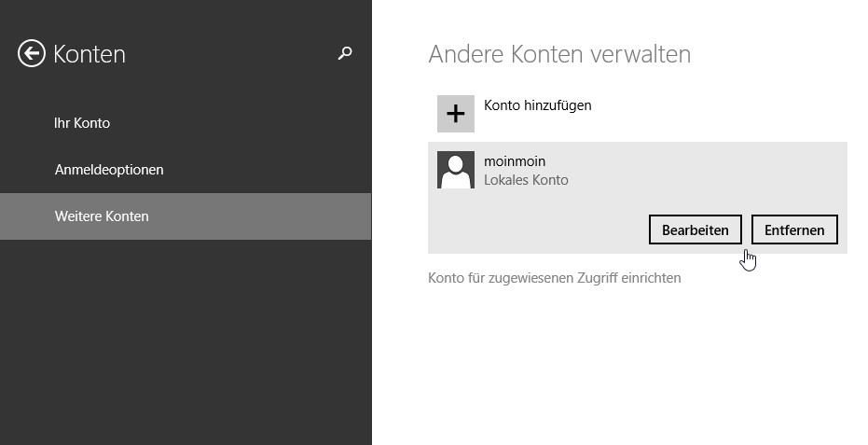
Task: Open Konto für zugewiesenen Zugriff einrichten link
Action: (x=554, y=278)
